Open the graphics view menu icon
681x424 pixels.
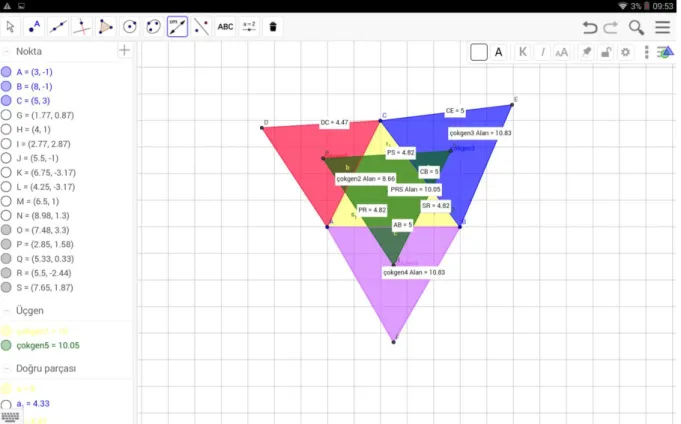click(666, 52)
